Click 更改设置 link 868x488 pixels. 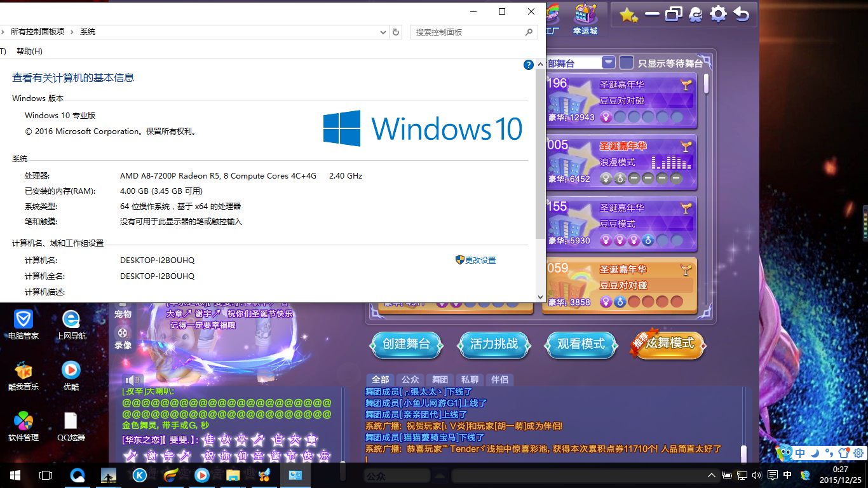coord(480,260)
